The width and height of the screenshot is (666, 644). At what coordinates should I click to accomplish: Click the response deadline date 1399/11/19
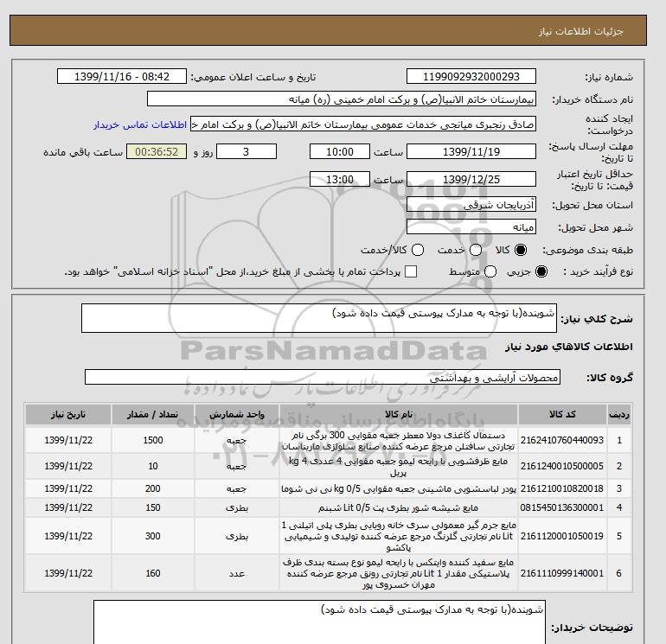471,151
